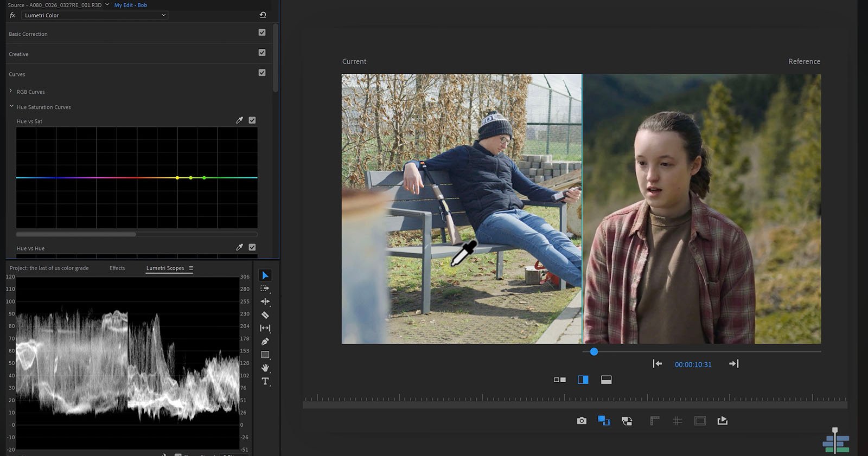
Task: Move the blue reference position slider knob
Action: 594,352
